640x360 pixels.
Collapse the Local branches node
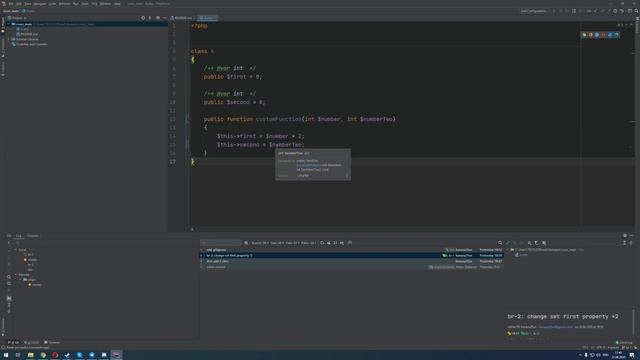coord(16,250)
